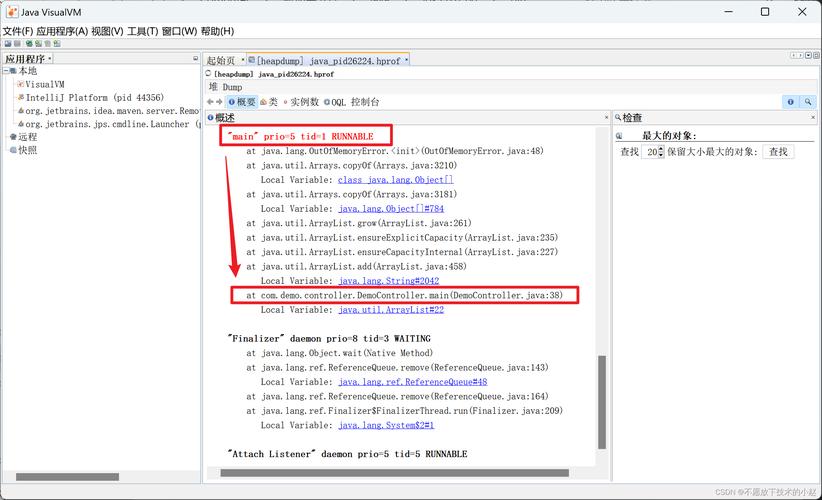Open the 帮助(H) menu
Image resolution: width=822 pixels, height=500 pixels.
pyautogui.click(x=218, y=31)
